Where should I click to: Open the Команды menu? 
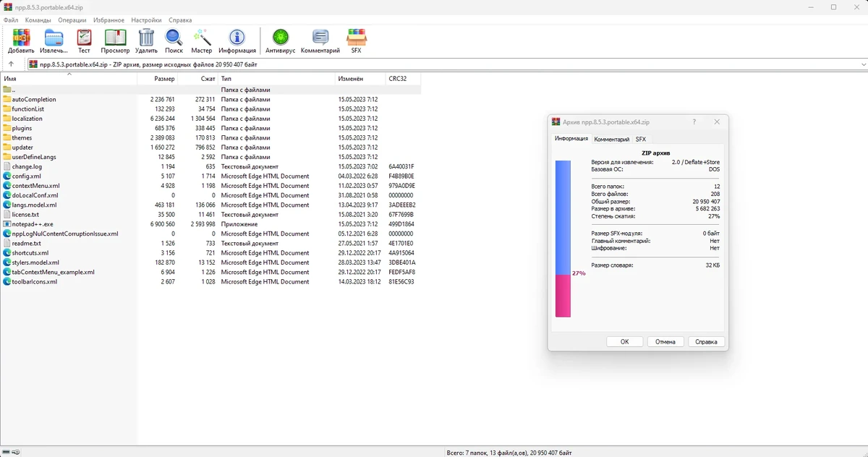click(x=38, y=20)
